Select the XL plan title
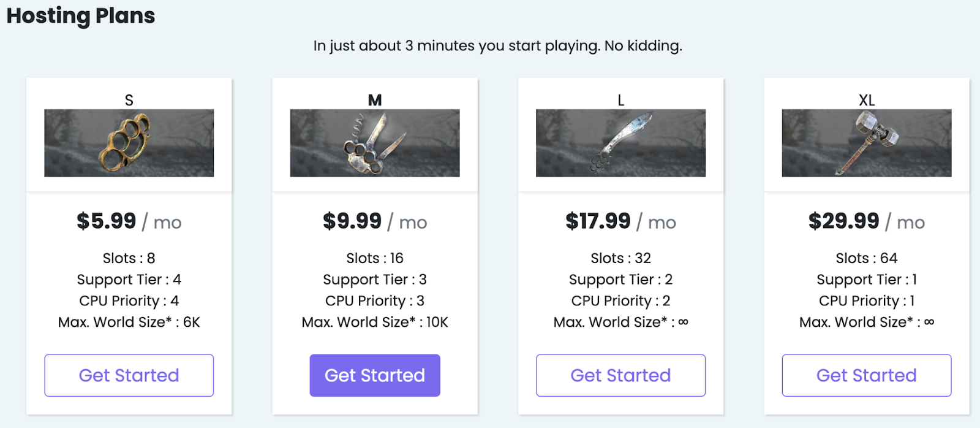The height and width of the screenshot is (428, 980). tap(867, 100)
